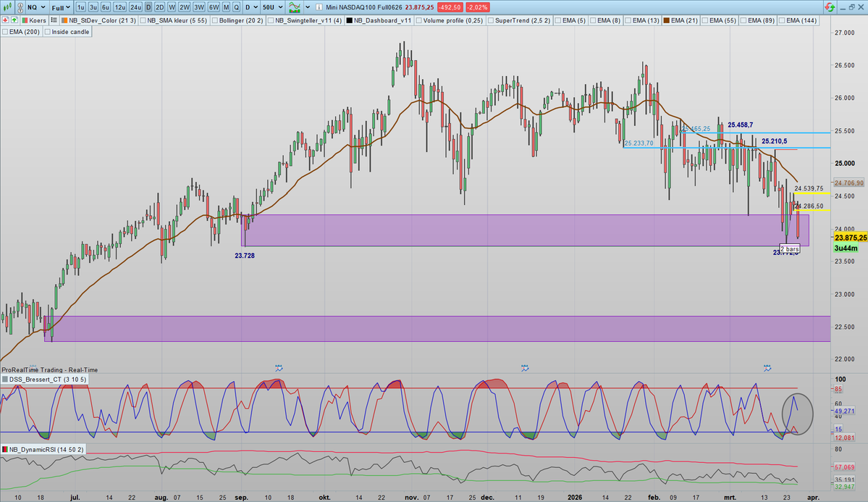Select the monthly M timeframe button
The height and width of the screenshot is (502, 868).
coord(226,7)
